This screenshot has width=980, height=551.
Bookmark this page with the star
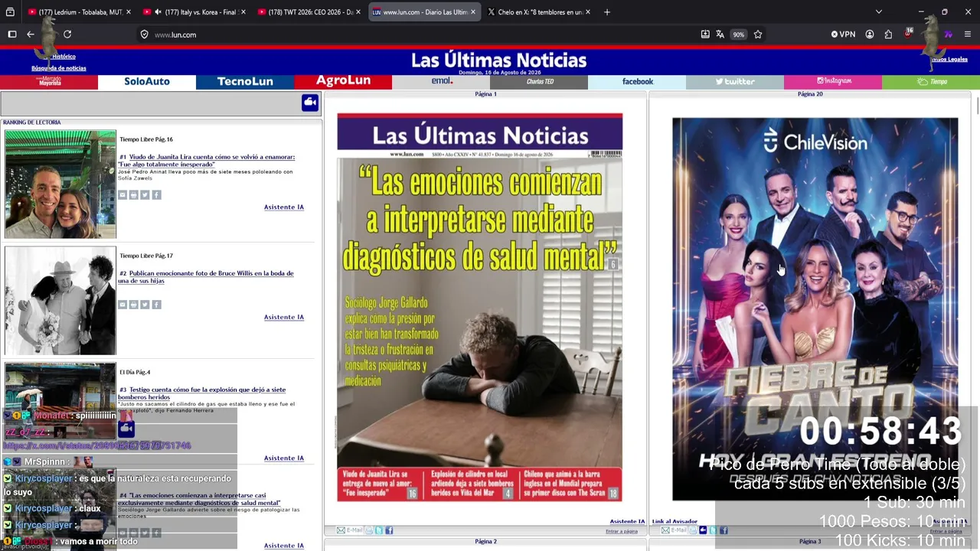(x=758, y=34)
